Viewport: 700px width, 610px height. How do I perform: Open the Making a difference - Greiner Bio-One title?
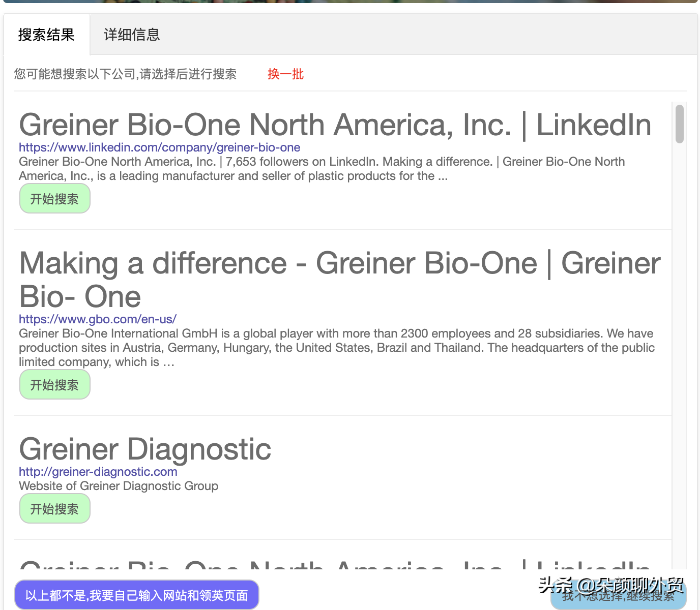[x=340, y=280]
